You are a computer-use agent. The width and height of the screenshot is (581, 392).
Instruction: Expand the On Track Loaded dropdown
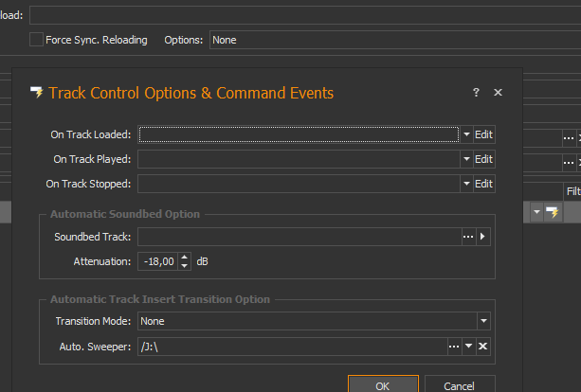point(466,134)
